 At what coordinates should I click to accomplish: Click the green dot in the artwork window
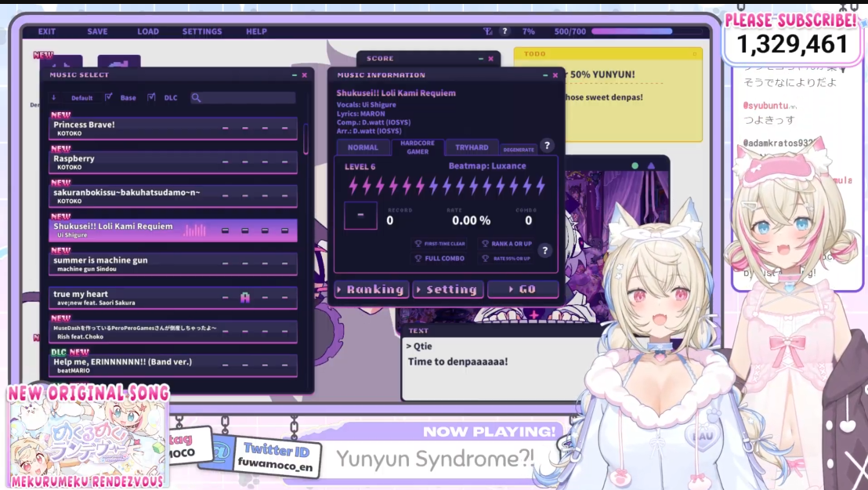click(x=635, y=165)
